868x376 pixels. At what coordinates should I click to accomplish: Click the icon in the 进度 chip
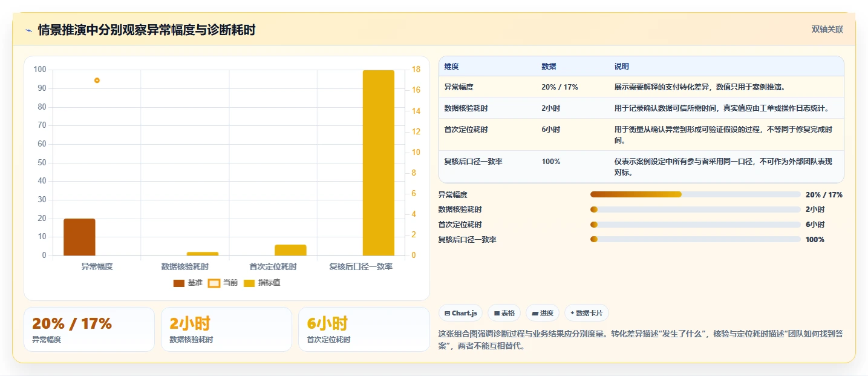point(535,314)
